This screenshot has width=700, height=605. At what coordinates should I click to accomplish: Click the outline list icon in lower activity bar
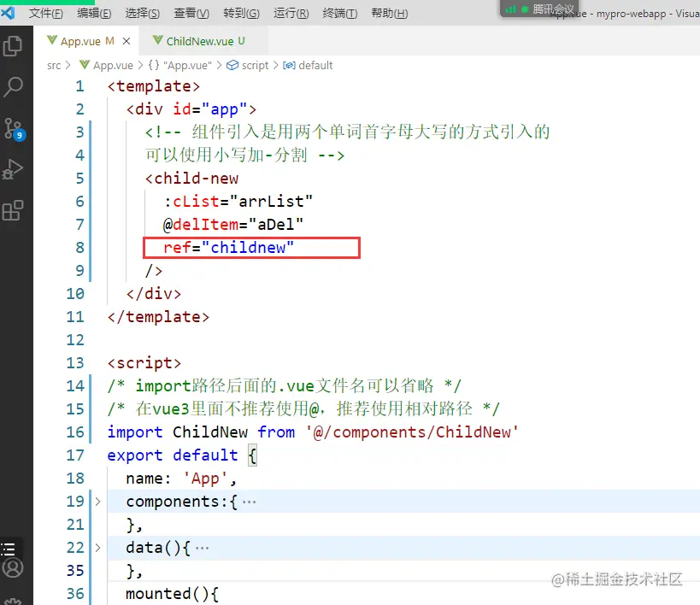click(x=12, y=548)
